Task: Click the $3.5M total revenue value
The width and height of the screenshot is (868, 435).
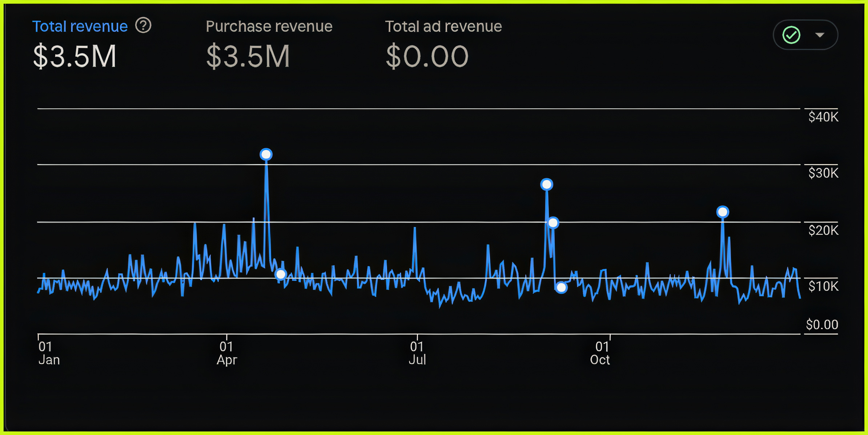Action: (75, 56)
